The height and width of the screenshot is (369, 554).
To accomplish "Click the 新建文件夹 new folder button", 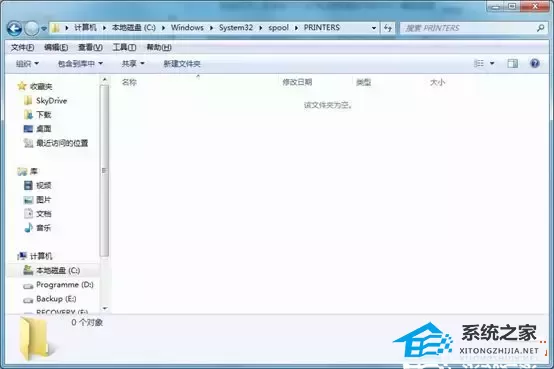I will pyautogui.click(x=182, y=64).
